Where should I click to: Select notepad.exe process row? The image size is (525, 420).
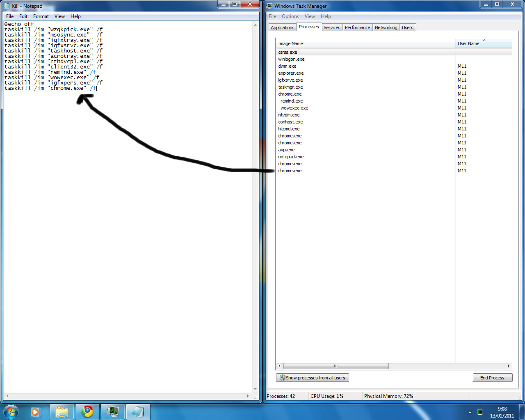394,157
